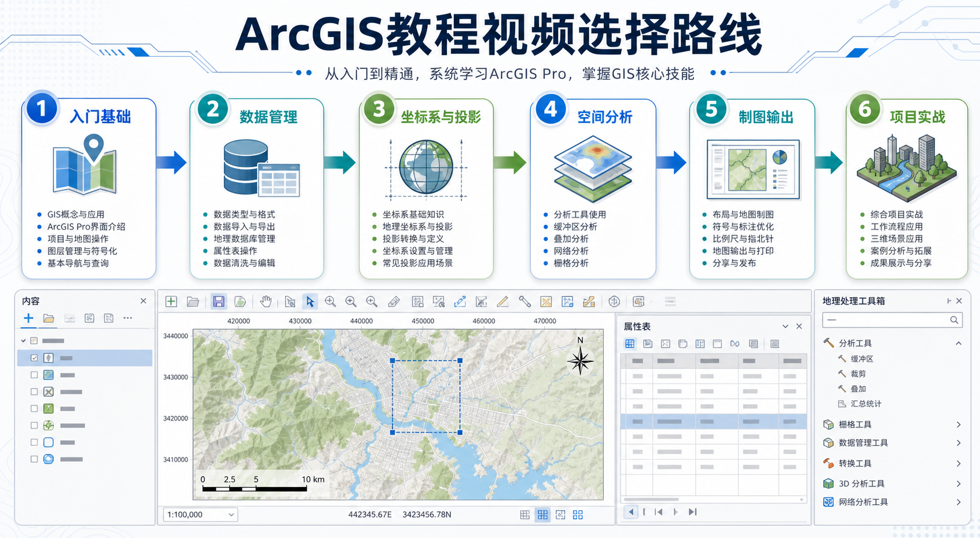Viewport: 980px width, 538px height.
Task: Collapse the 分析工具 group
Action: [x=959, y=343]
